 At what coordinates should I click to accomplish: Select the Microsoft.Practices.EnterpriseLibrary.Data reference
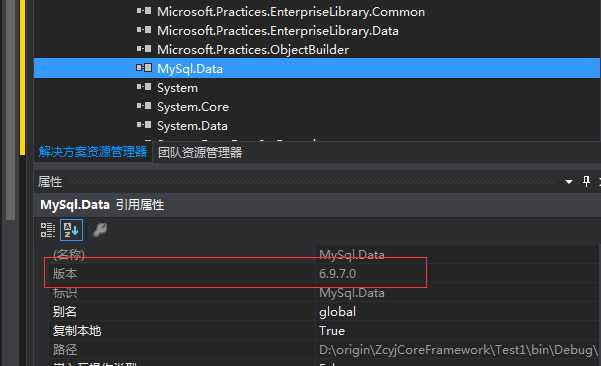[x=278, y=31]
